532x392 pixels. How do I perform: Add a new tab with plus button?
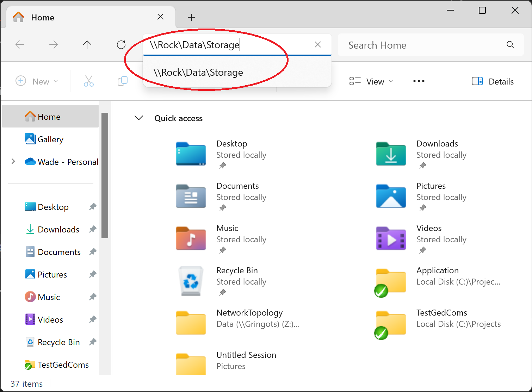coord(191,17)
